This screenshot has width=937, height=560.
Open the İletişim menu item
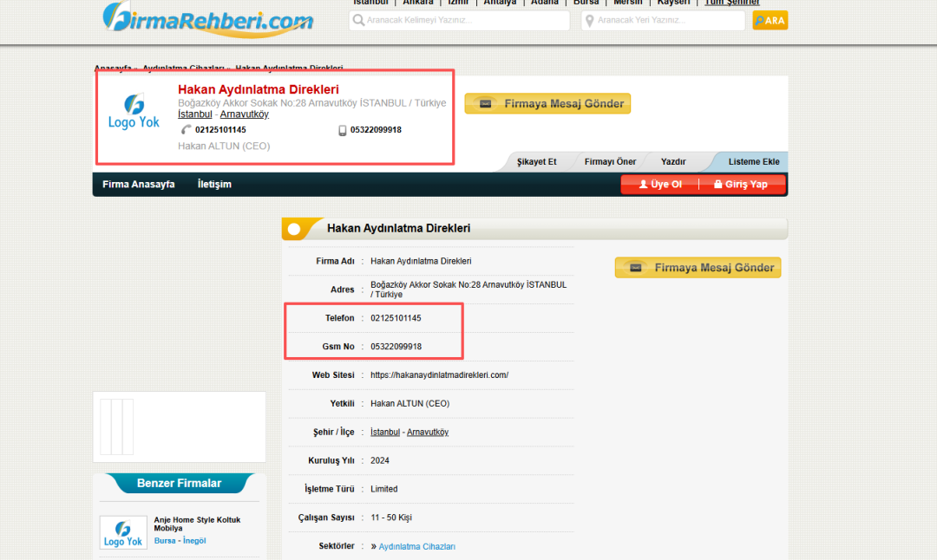point(214,185)
